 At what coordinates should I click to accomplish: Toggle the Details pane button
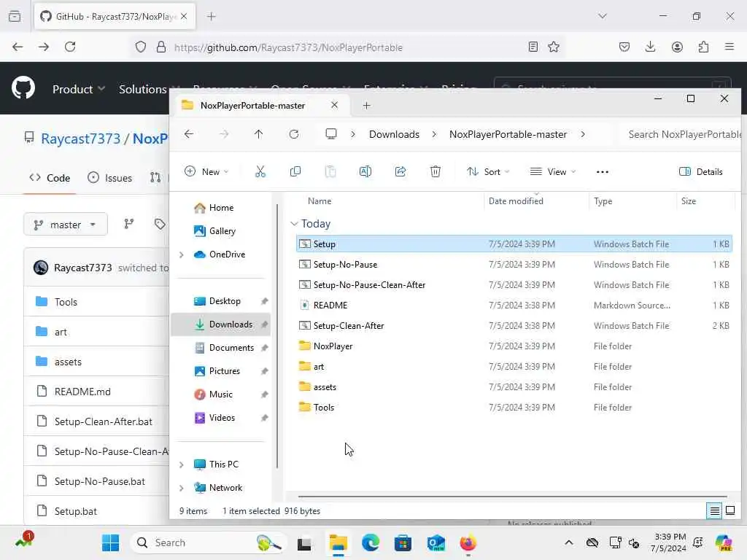click(x=701, y=172)
